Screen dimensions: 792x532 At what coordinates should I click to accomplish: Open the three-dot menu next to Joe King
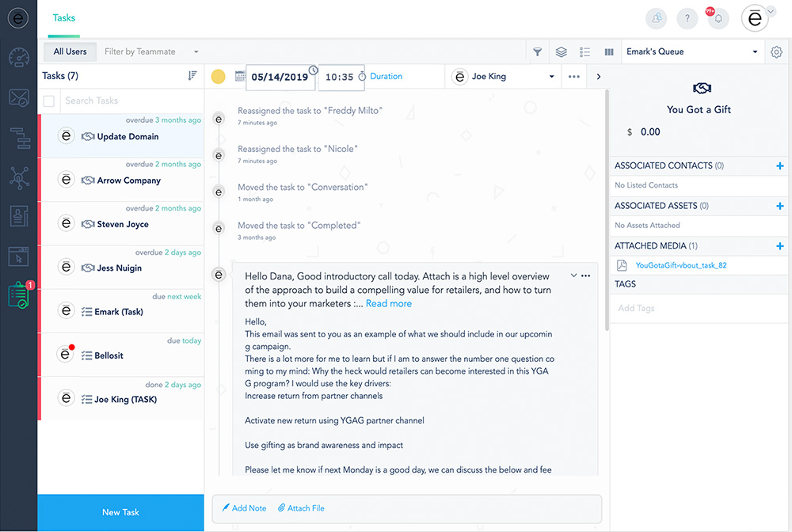tap(573, 77)
